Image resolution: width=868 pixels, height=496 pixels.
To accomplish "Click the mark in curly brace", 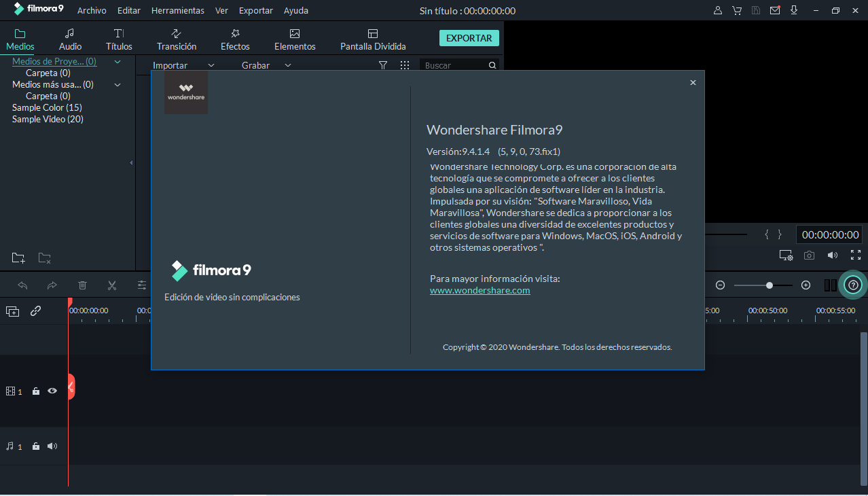I will coord(767,234).
